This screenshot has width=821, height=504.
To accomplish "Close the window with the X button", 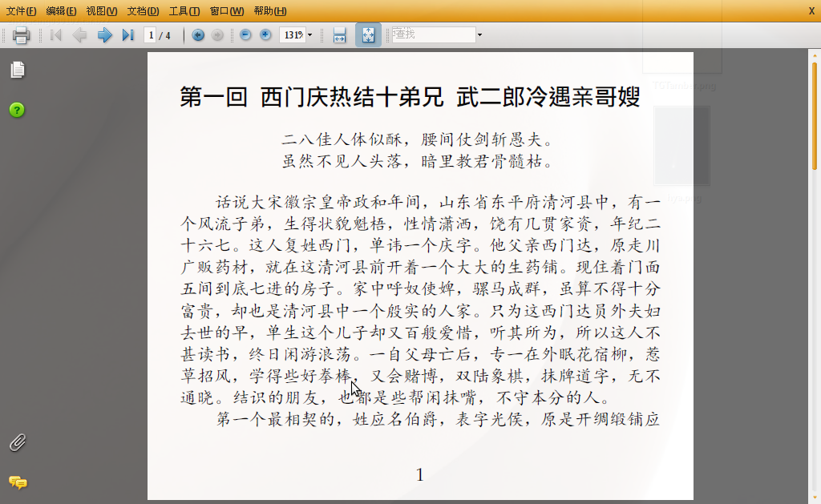I will click(x=811, y=11).
